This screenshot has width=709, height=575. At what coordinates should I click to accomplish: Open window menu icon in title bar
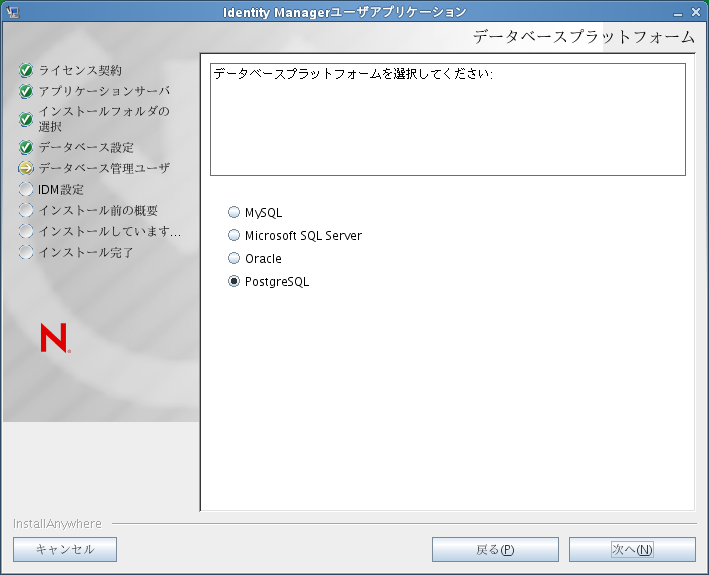pos(13,12)
